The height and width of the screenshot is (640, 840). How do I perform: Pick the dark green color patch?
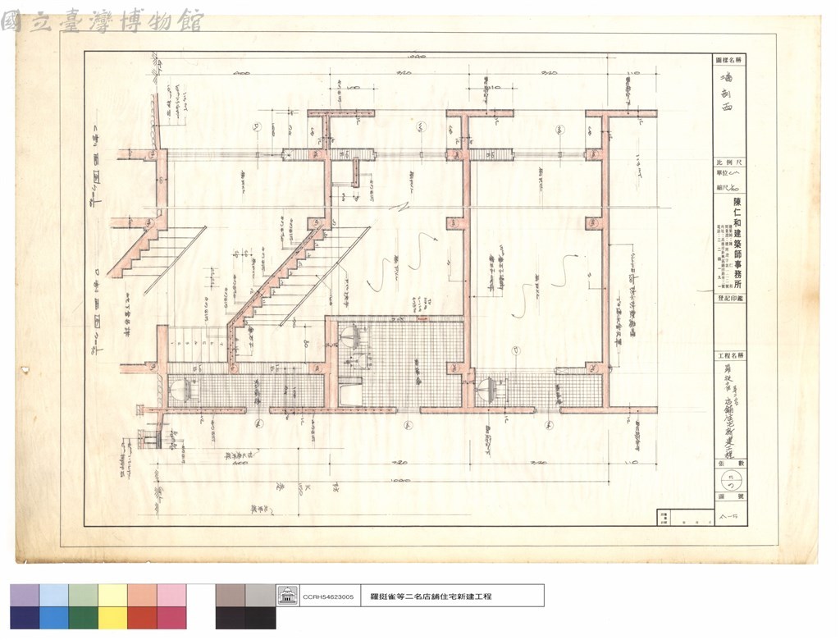coord(83,618)
